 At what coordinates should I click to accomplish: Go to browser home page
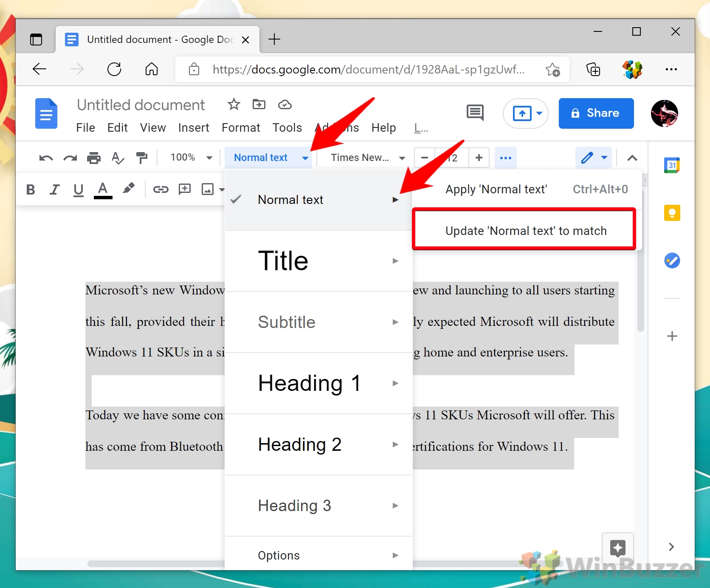coord(152,69)
